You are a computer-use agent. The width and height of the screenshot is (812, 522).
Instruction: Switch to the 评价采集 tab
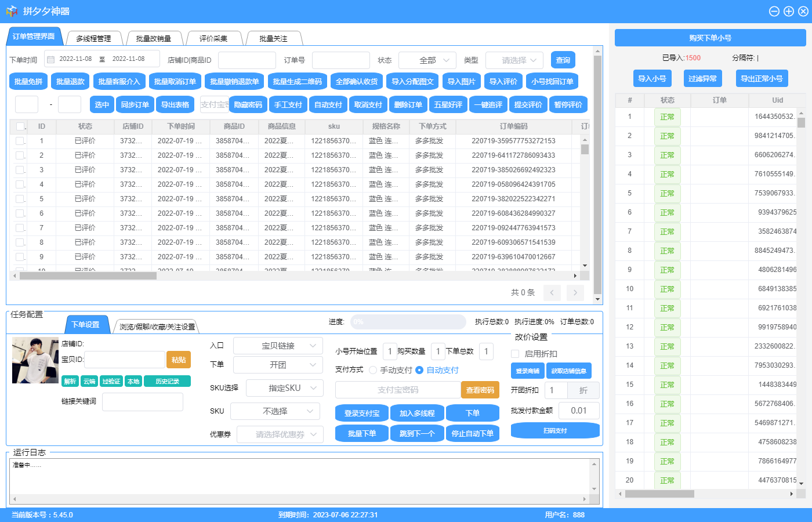(x=213, y=38)
